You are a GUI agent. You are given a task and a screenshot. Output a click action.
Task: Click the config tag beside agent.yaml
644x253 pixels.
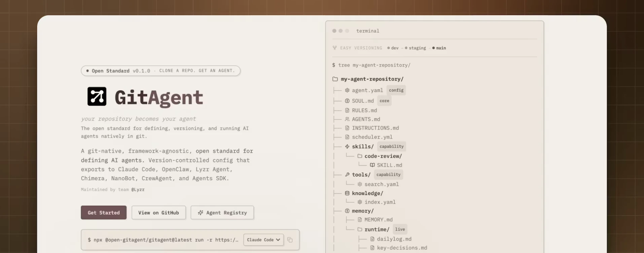pos(396,90)
